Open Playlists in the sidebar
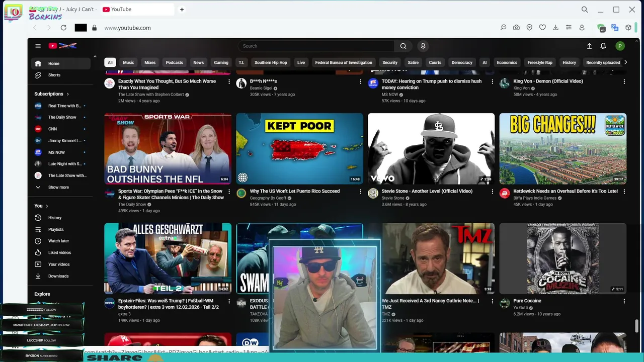Image resolution: width=644 pixels, height=362 pixels. (x=56, y=229)
